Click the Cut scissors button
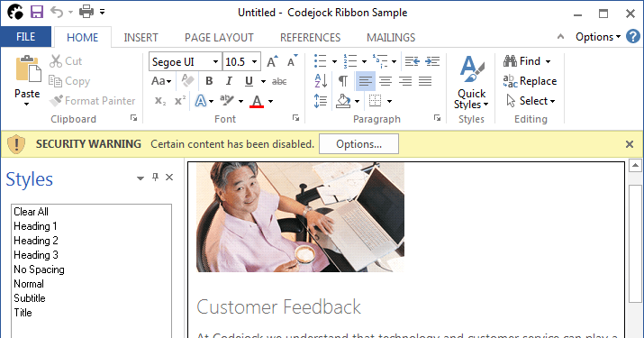Screen dimensions: 644x338 pos(66,61)
